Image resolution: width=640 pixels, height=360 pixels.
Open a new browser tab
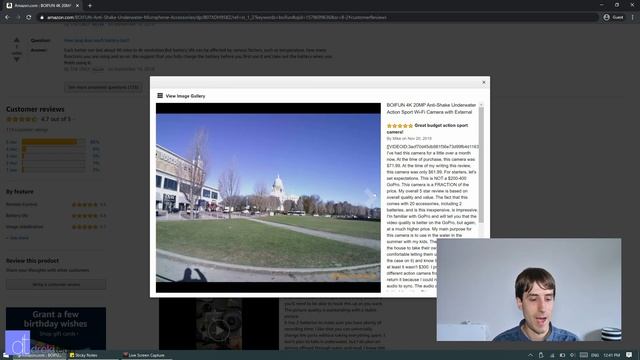click(x=90, y=6)
